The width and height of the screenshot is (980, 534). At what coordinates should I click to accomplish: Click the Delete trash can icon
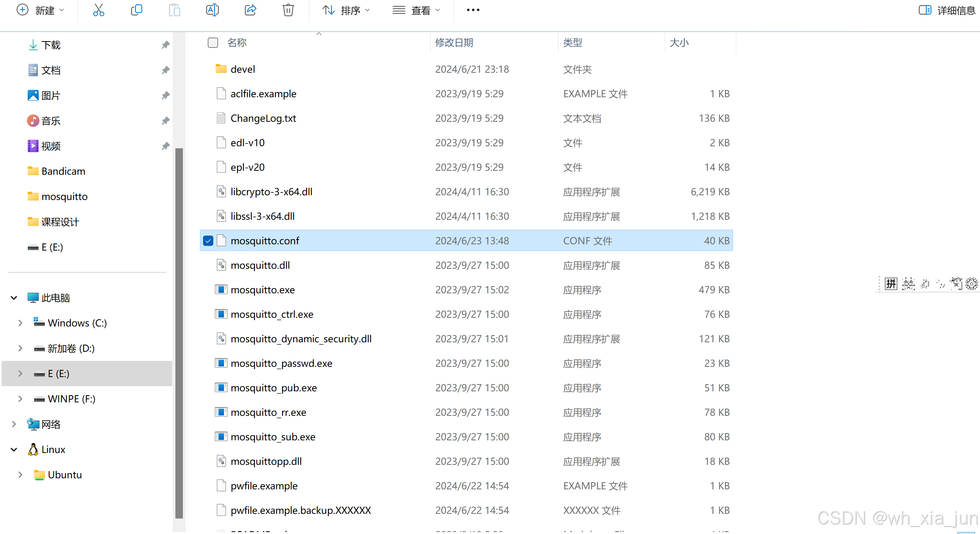[288, 10]
